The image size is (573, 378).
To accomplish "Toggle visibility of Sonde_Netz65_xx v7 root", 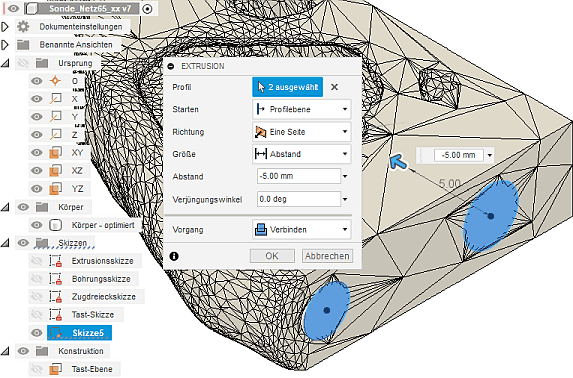I will click(x=14, y=8).
